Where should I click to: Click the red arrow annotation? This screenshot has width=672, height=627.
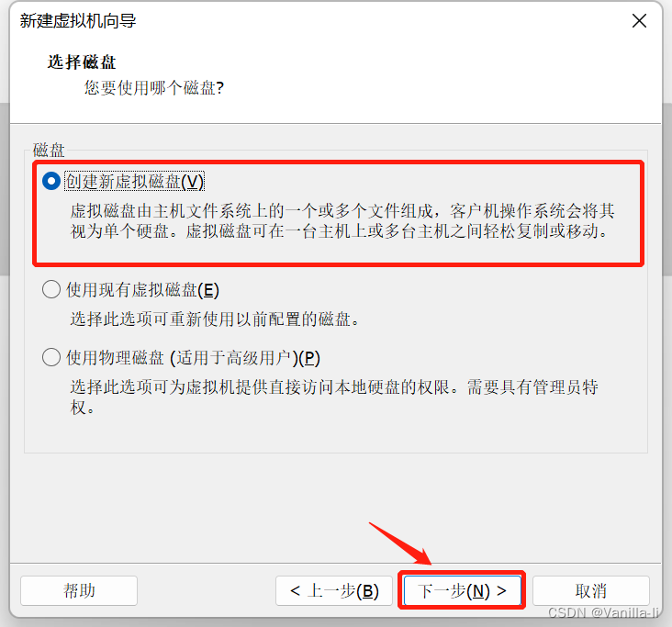coord(400,543)
